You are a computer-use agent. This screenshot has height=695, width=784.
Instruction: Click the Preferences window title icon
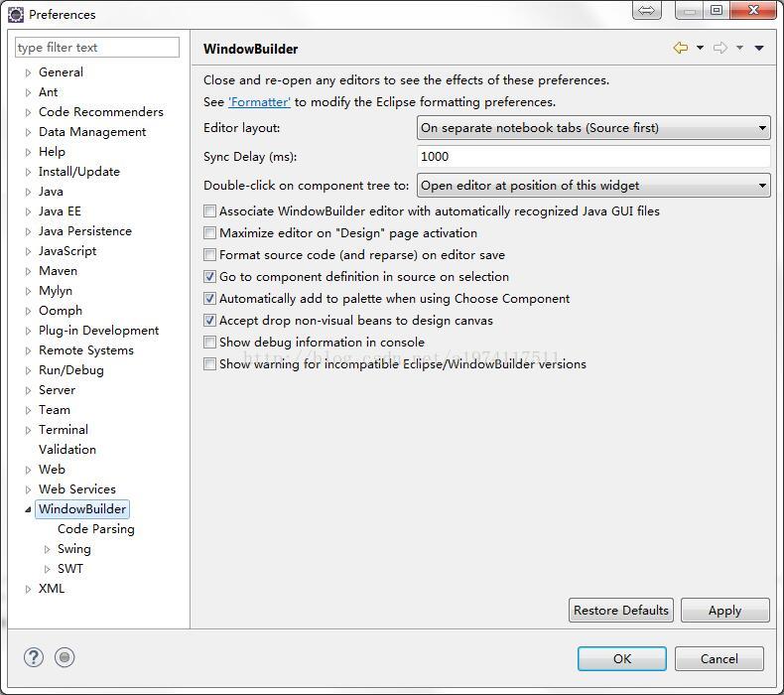point(16,15)
